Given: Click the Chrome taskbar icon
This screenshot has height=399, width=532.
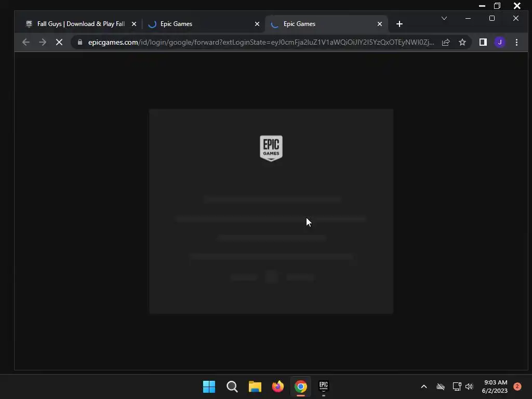Looking at the screenshot, I should click(301, 387).
